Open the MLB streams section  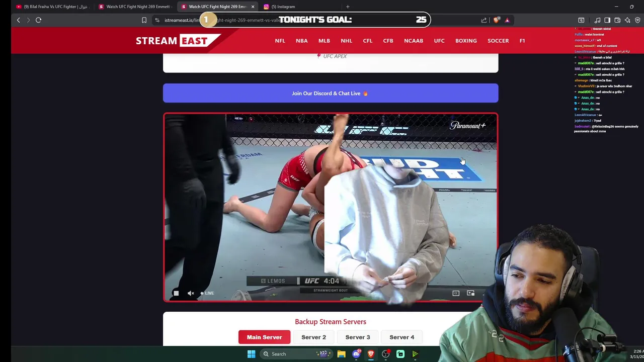click(324, 41)
